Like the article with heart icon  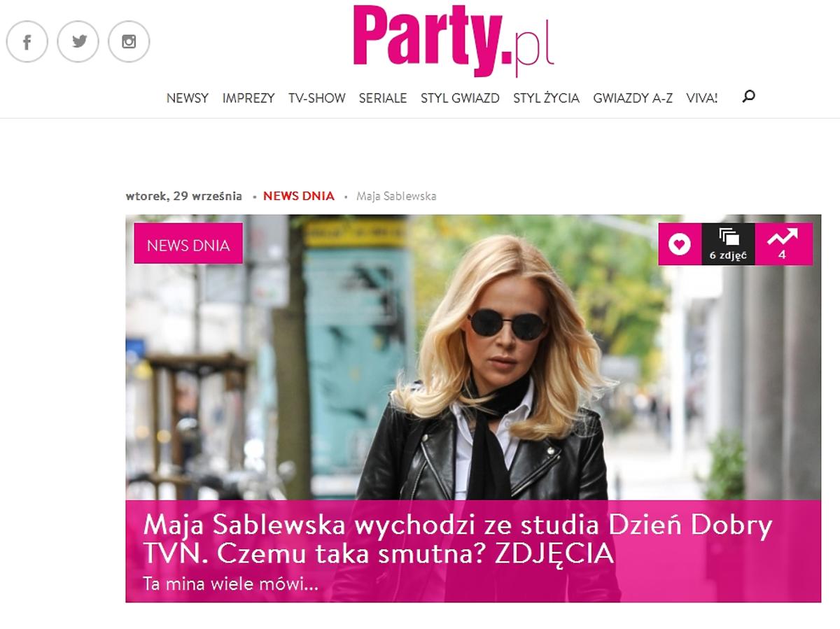[x=680, y=244]
